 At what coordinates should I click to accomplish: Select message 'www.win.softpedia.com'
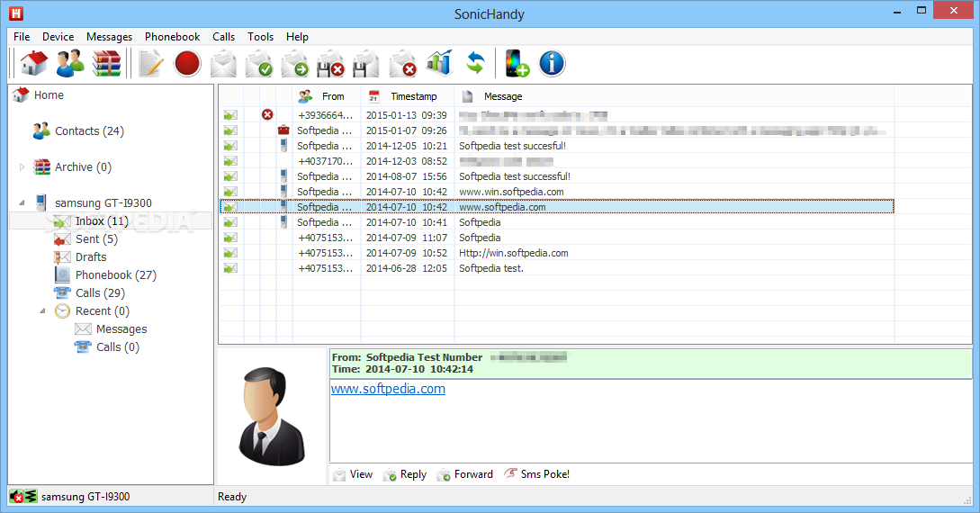click(x=556, y=192)
